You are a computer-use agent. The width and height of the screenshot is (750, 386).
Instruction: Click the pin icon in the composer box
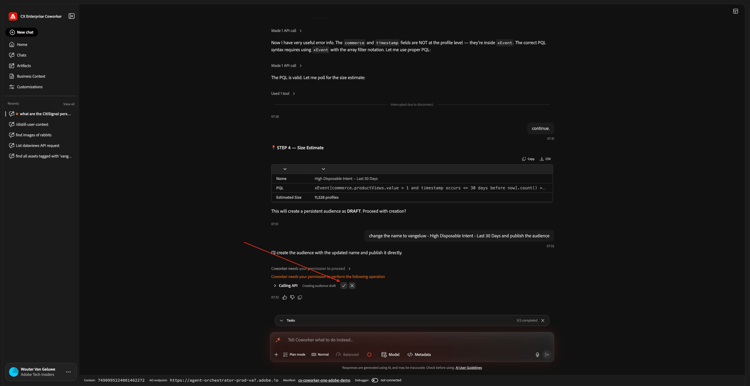[278, 340]
